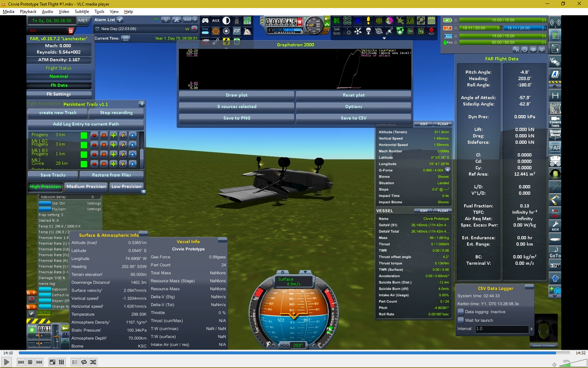The width and height of the screenshot is (588, 368).
Task: Open the Tools menu
Action: pos(99,12)
